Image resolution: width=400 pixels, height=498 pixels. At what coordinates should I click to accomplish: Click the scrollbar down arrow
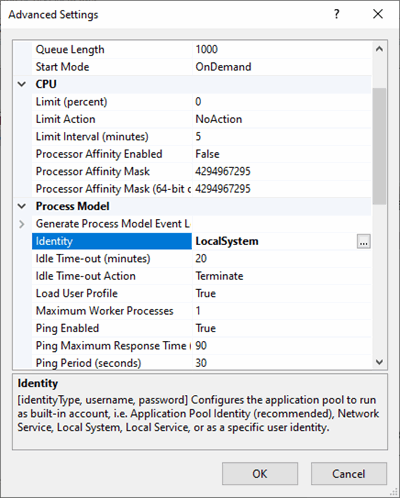(x=379, y=362)
